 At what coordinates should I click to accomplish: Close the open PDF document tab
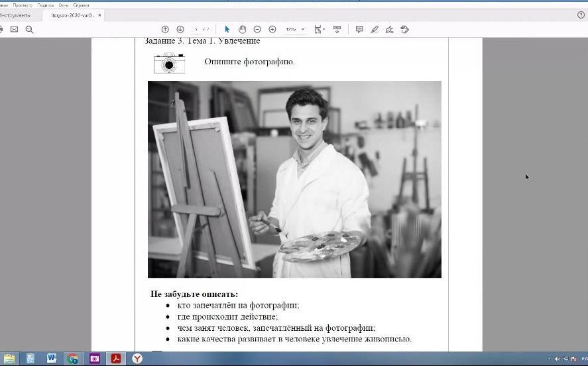pos(100,15)
